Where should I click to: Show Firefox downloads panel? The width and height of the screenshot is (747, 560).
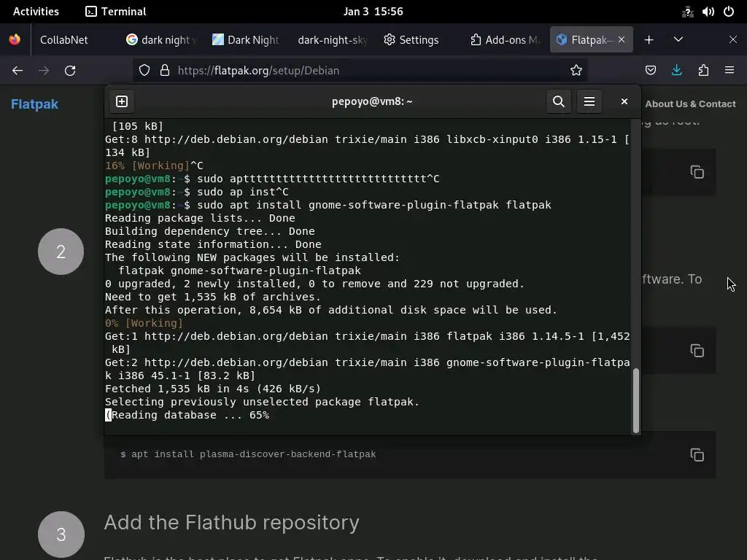[x=676, y=71]
